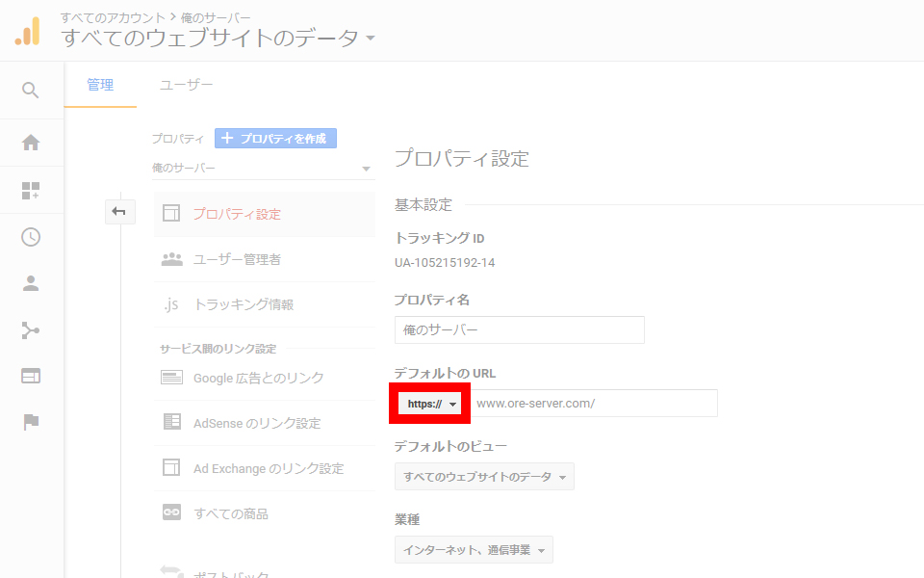Click the ユーザー管理者 people icon
924x578 pixels.
tap(172, 259)
